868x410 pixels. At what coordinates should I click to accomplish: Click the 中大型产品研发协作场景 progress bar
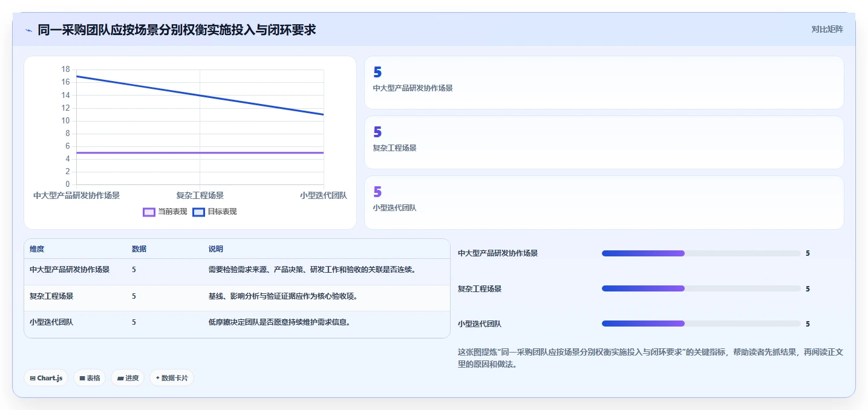click(701, 253)
